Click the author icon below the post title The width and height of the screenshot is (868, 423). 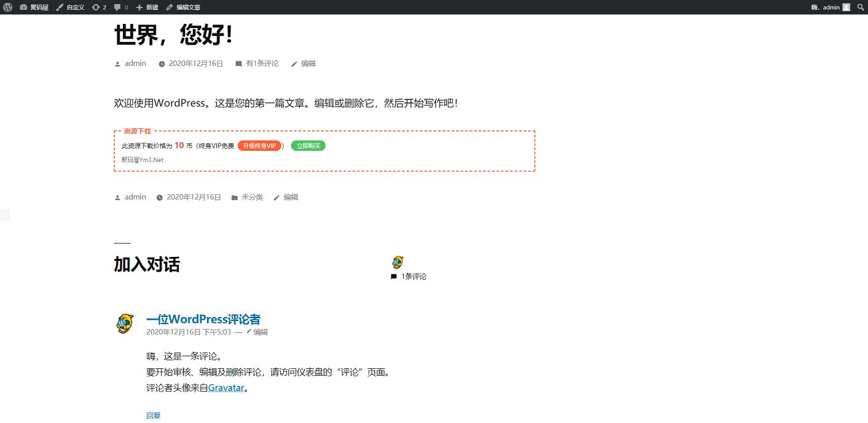[118, 64]
